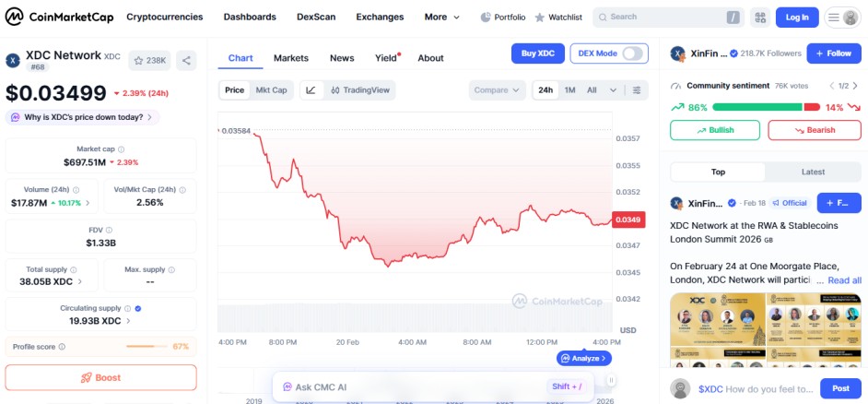The height and width of the screenshot is (404, 868).
Task: Switch to the Markets tab
Action: pos(290,58)
